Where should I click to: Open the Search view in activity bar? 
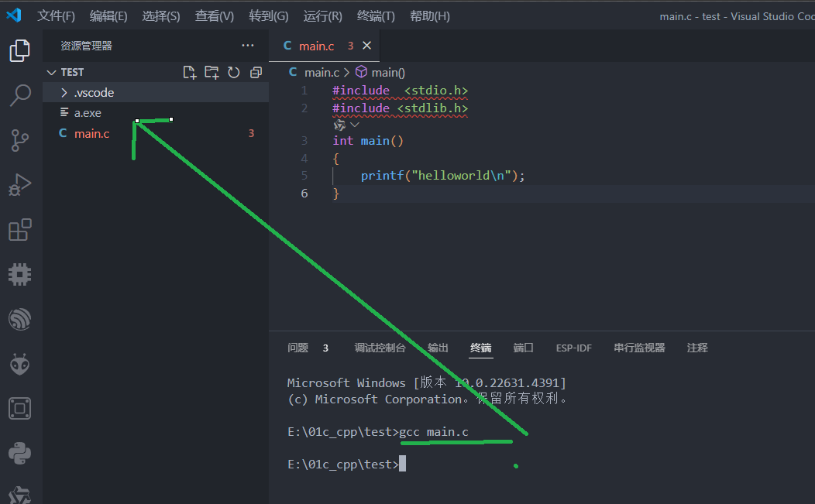19,95
